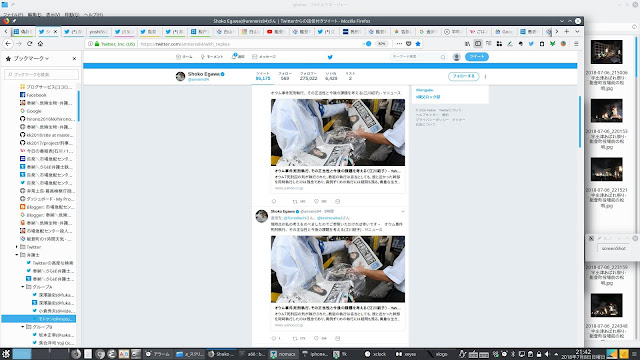Click the site info icon beside padlock
Viewport: 640px width, 360px height.
click(x=90, y=44)
